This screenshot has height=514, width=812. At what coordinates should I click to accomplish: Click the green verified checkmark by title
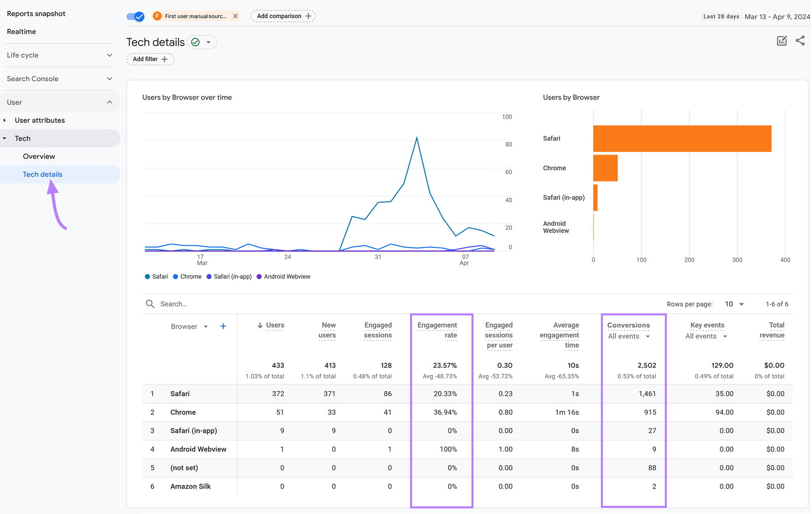pyautogui.click(x=195, y=42)
